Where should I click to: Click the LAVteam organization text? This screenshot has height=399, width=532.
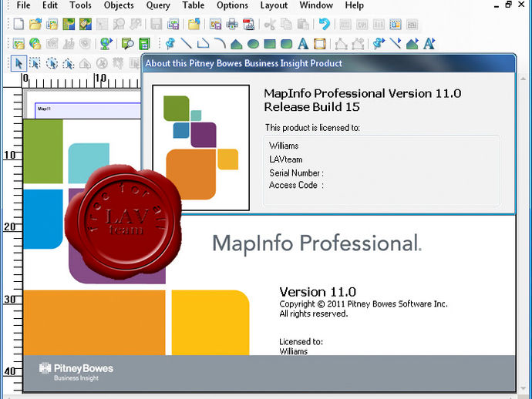coord(286,159)
